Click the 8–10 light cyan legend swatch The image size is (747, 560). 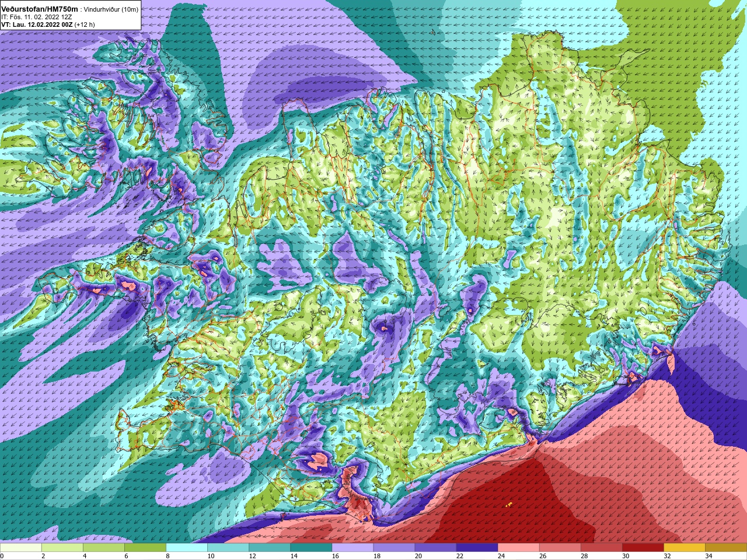point(187,548)
